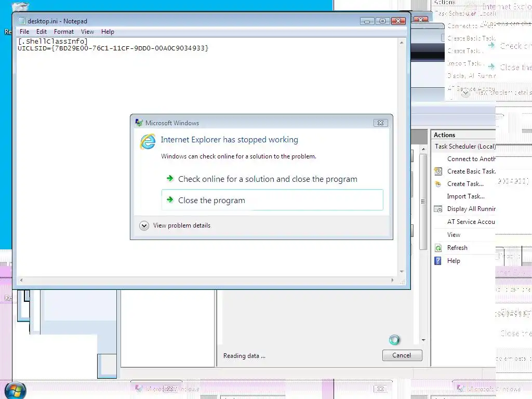This screenshot has width=532, height=399.
Task: Click the UICLSID line in Notepad
Action: (x=113, y=48)
